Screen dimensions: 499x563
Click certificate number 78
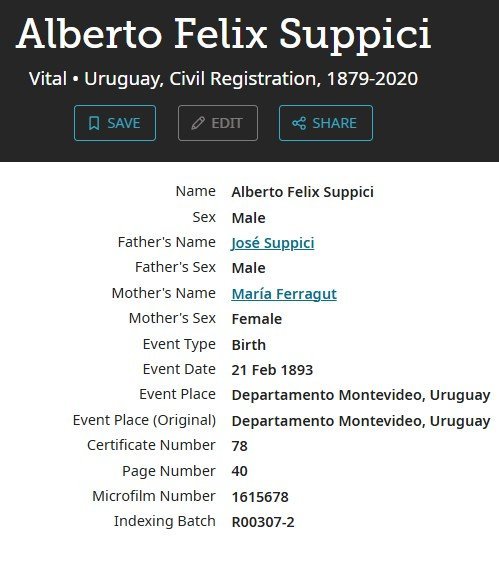tap(239, 446)
